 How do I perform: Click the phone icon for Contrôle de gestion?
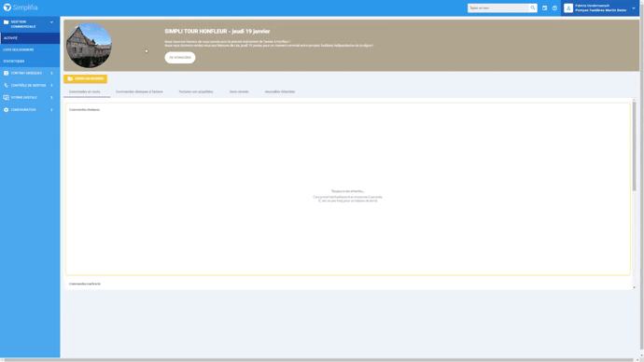(x=6, y=86)
